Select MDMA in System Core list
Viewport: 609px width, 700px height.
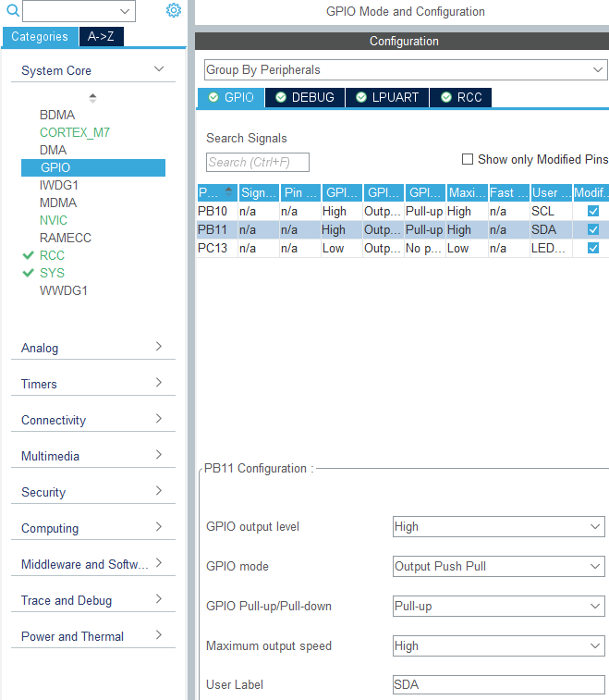(x=58, y=203)
